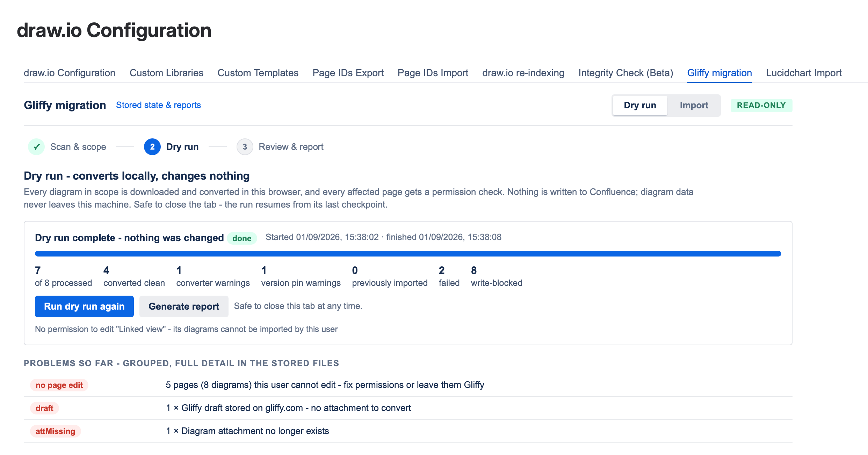
Task: Switch to Lucidchart Import tab
Action: (x=804, y=73)
